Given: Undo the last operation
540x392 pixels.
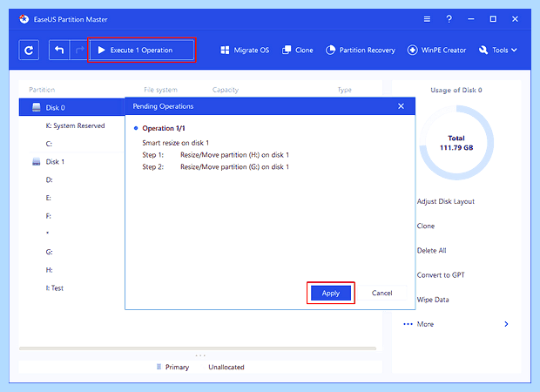Looking at the screenshot, I should pyautogui.click(x=59, y=51).
